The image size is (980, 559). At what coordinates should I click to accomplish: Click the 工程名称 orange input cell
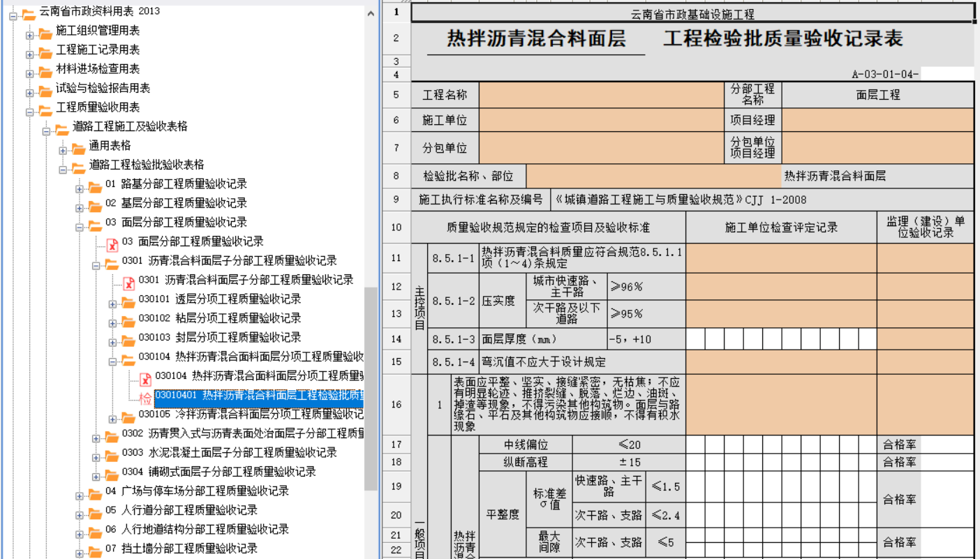(601, 95)
